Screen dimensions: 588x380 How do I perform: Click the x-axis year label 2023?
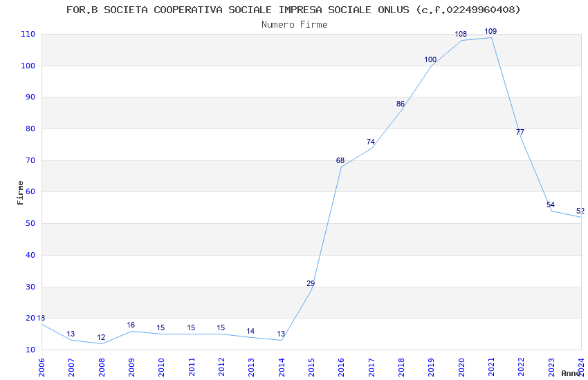click(x=551, y=367)
